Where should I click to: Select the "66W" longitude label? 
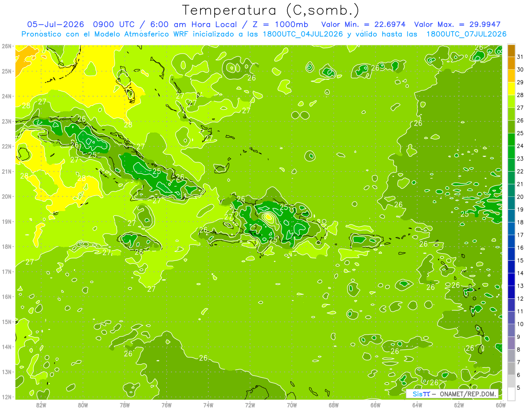tap(375, 404)
